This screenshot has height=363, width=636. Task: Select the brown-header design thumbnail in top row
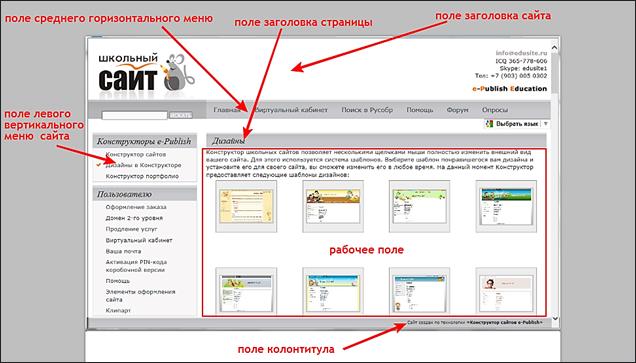(x=333, y=206)
